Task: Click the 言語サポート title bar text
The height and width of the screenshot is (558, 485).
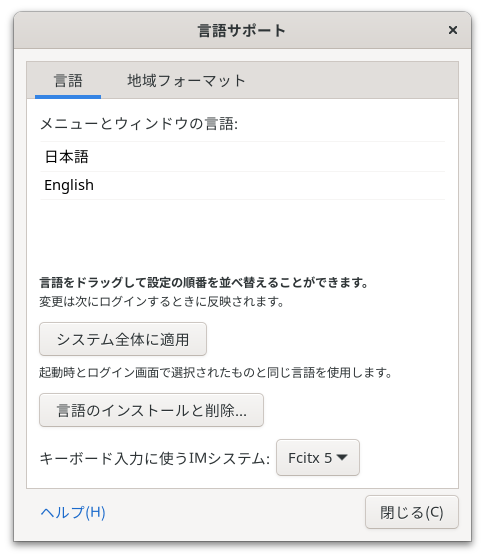Action: click(242, 31)
